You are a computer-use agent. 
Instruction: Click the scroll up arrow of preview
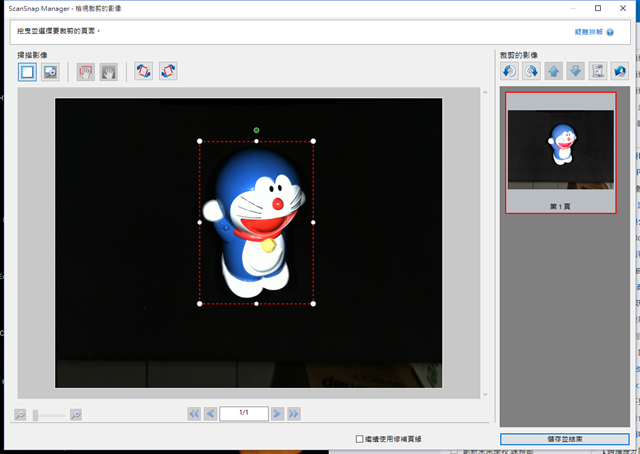485,93
